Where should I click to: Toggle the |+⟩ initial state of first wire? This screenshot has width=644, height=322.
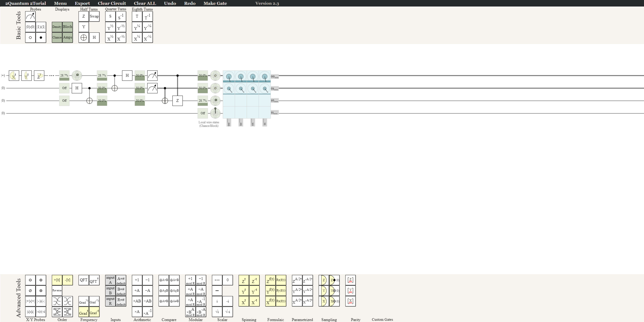click(x=3, y=75)
